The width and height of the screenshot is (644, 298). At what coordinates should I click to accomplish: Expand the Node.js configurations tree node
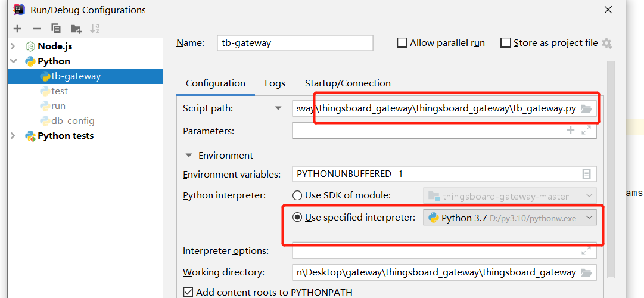13,46
